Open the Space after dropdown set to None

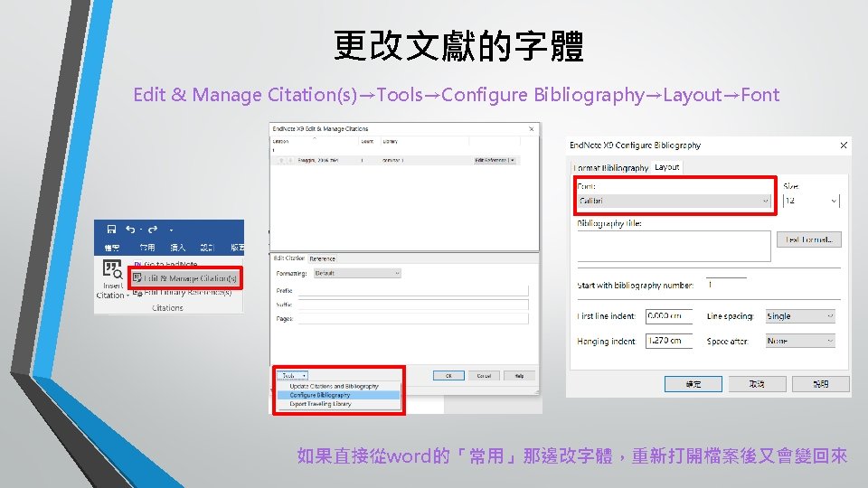coord(800,341)
